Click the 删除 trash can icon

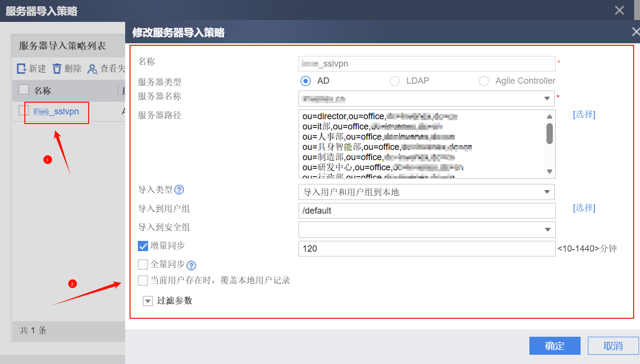[57, 69]
